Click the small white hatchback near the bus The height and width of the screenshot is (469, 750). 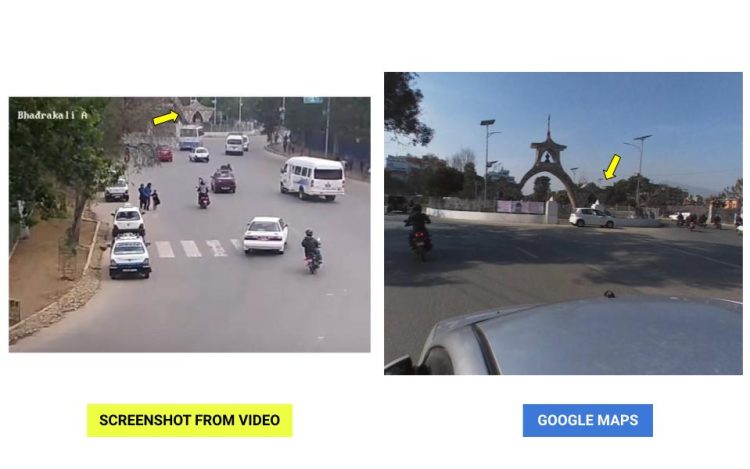(x=199, y=154)
